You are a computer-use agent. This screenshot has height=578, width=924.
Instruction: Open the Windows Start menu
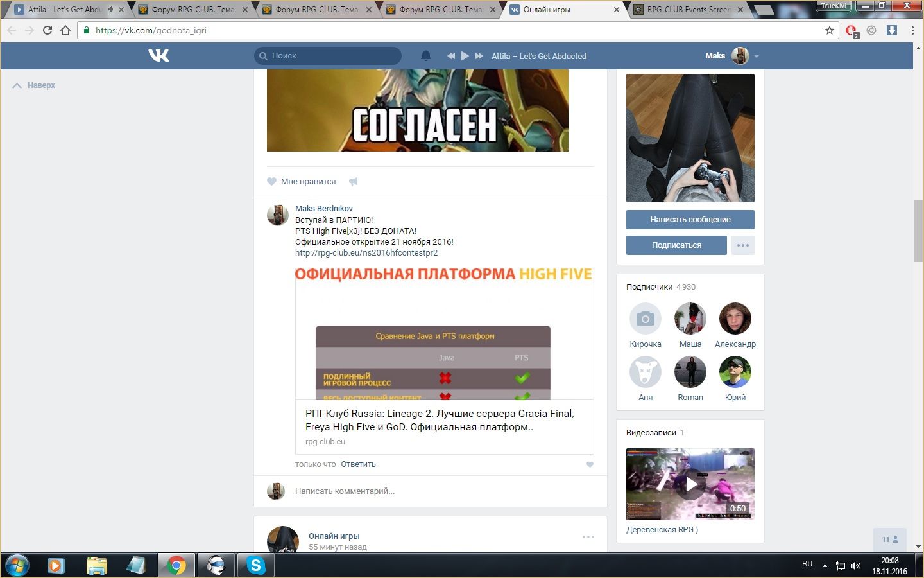pyautogui.click(x=17, y=566)
